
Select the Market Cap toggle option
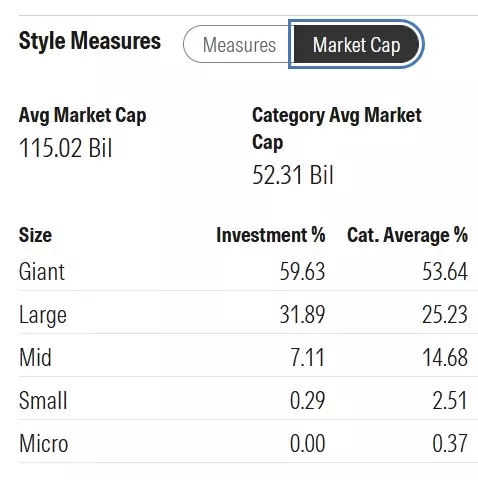356,44
